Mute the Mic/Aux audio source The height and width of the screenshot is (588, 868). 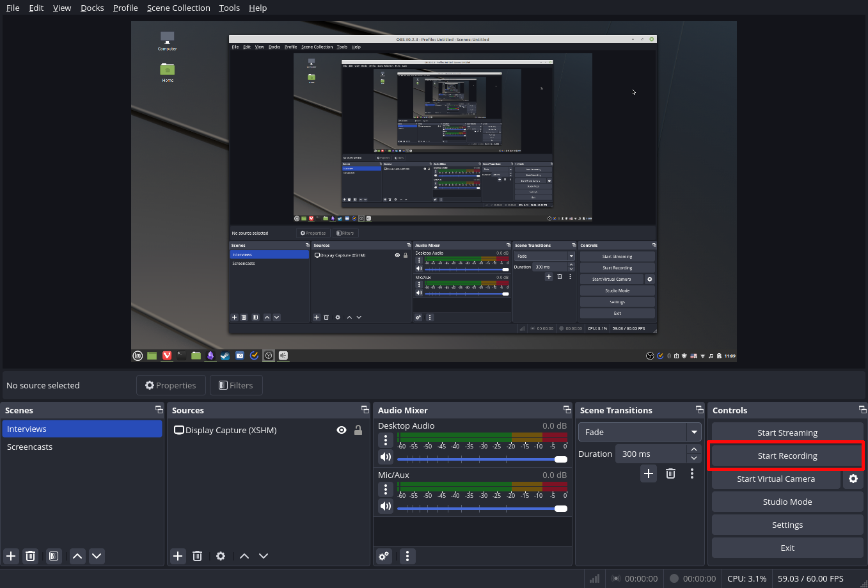(385, 506)
